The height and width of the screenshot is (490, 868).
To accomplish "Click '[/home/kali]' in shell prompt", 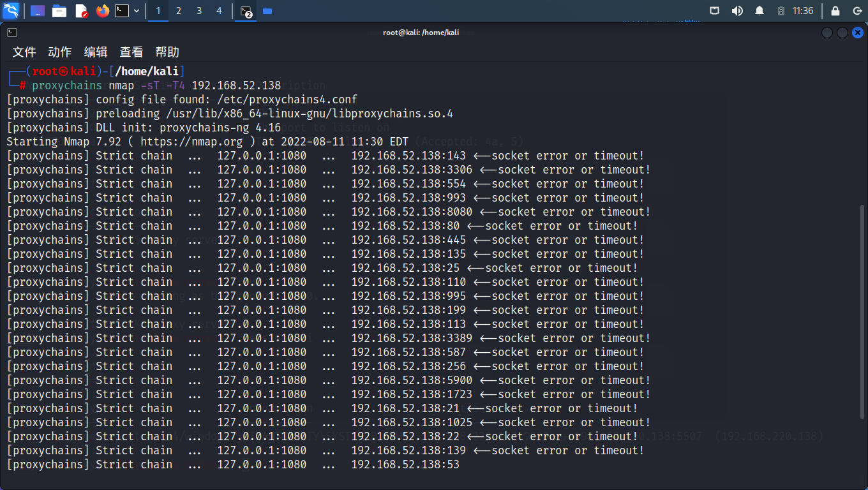I will 147,71.
